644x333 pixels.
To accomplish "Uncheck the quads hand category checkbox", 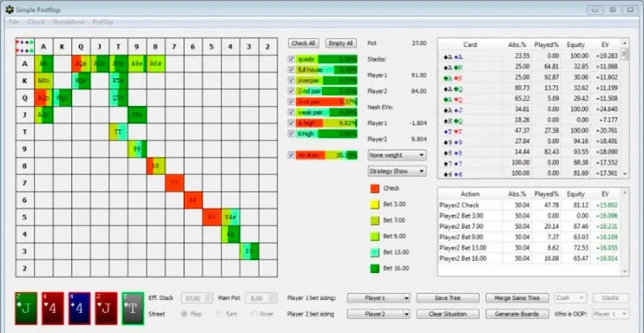I will coord(292,59).
